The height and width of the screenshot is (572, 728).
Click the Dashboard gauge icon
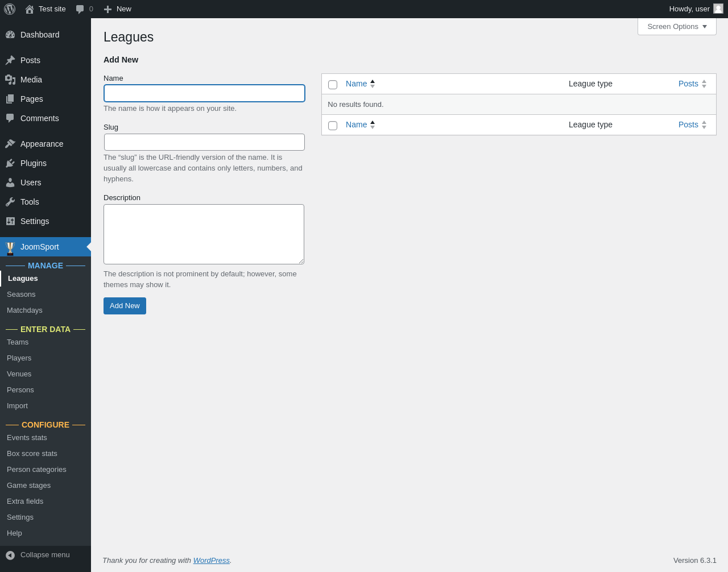pos(10,35)
